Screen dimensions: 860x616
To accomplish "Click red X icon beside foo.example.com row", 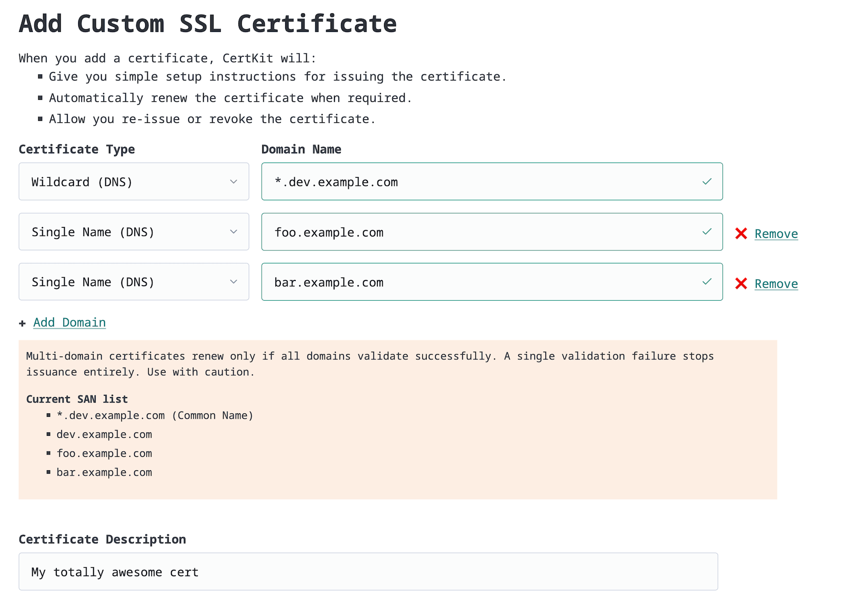I will 741,234.
